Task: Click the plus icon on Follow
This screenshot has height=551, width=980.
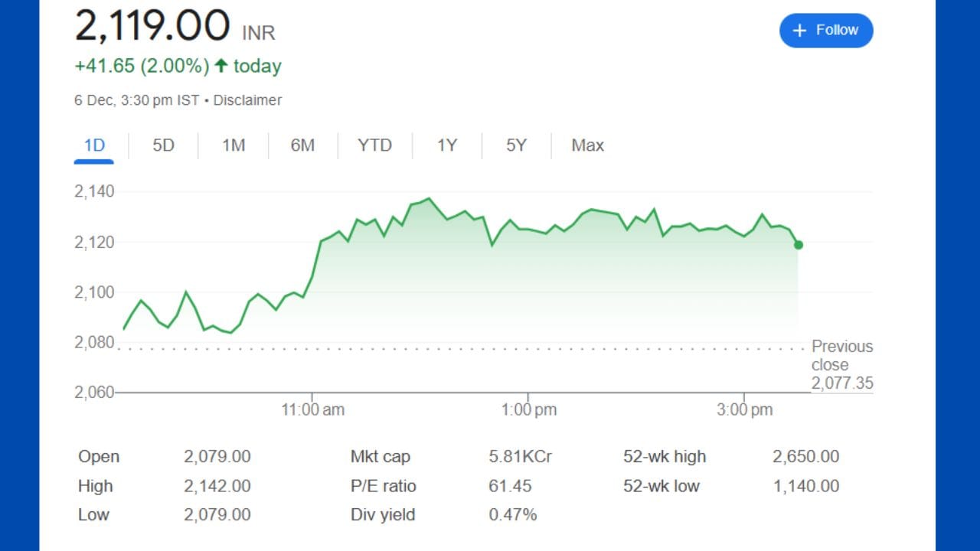Action: click(x=800, y=31)
